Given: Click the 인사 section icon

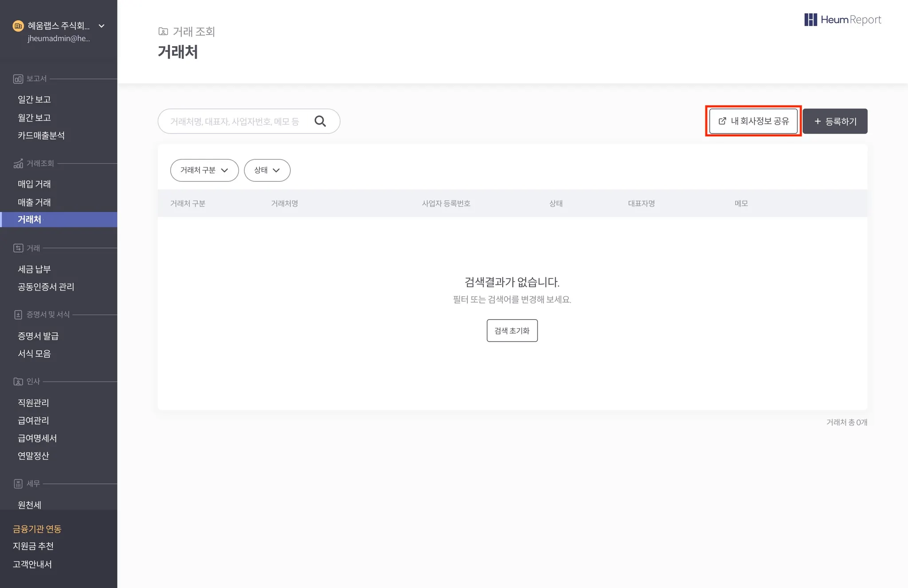Looking at the screenshot, I should coord(18,381).
